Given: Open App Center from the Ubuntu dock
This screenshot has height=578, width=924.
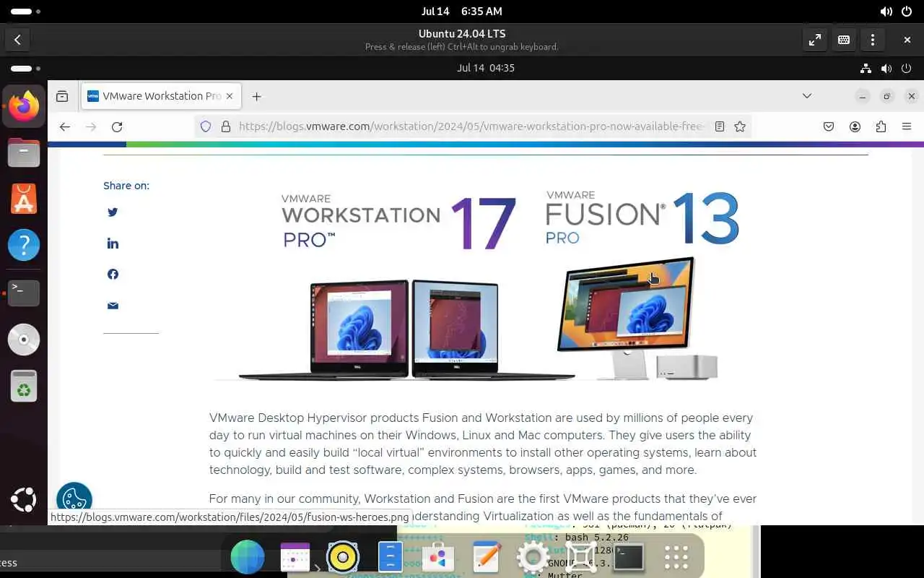Looking at the screenshot, I should [24, 199].
